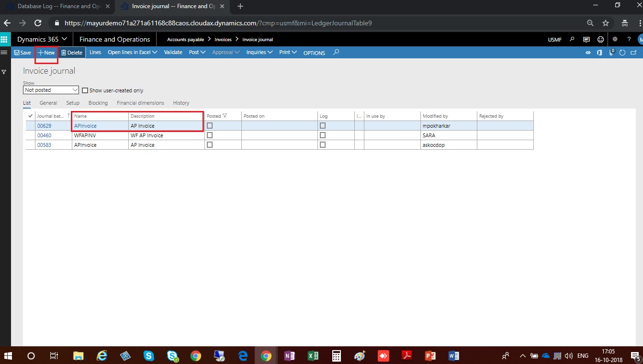This screenshot has height=364, width=643.
Task: Tick Posted checkbox for journal 00629
Action: 210,126
